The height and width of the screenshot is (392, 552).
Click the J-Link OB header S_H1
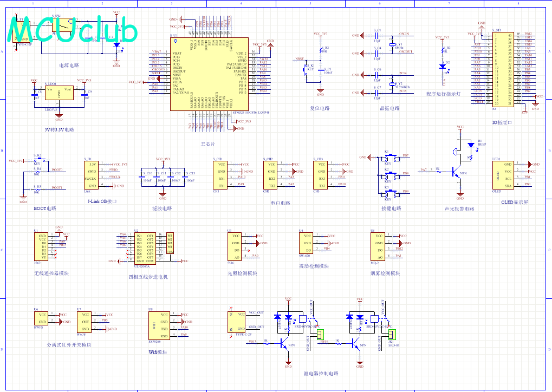tap(91, 175)
